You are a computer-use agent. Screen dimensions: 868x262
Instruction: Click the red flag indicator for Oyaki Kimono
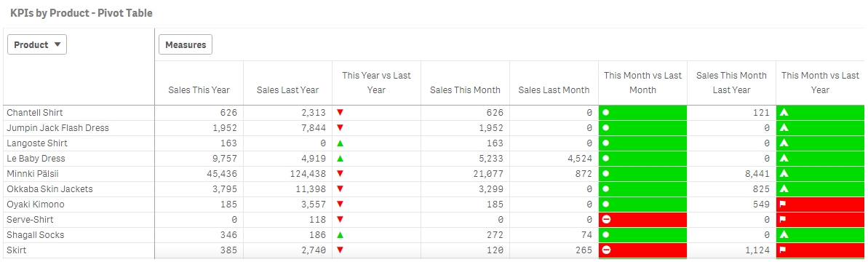click(784, 205)
